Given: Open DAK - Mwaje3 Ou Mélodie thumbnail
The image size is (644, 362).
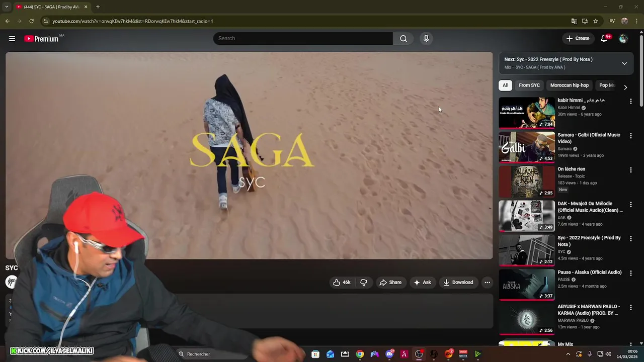Looking at the screenshot, I should pos(527,216).
